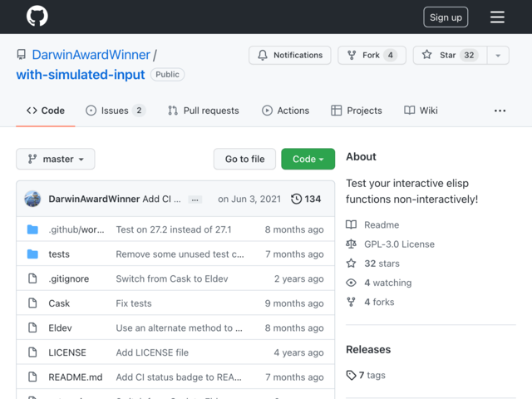Open commit Test on 27.2 instead of 27.1
Viewport: 532px width, 399px height.
click(x=174, y=229)
